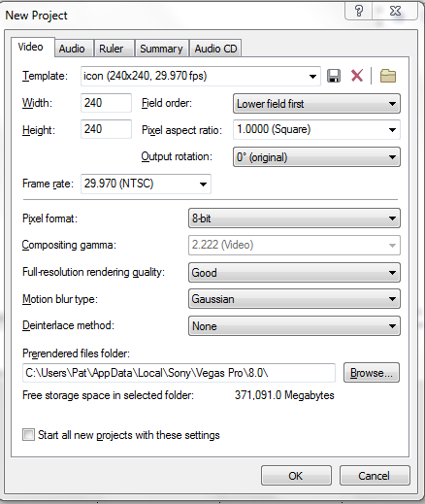Expand the Field order dropdown

pos(316,104)
